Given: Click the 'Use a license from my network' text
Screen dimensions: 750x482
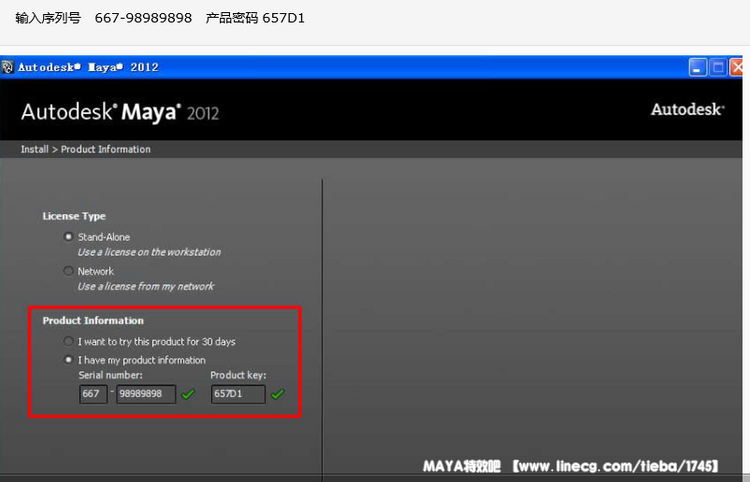Looking at the screenshot, I should point(146,286).
